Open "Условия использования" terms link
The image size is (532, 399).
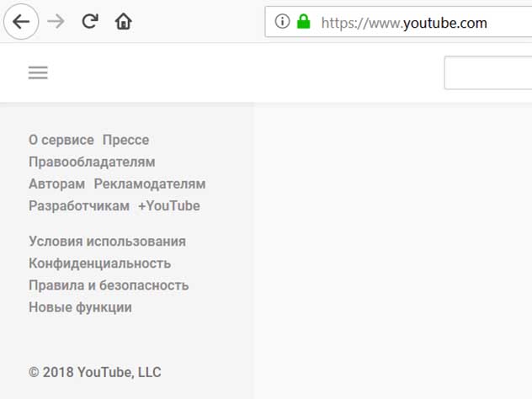[x=107, y=242]
